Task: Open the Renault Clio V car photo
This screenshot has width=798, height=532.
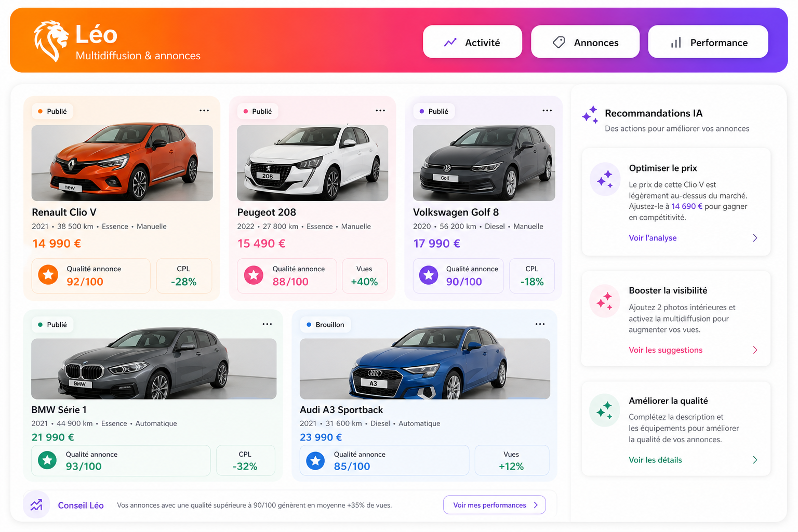Action: pyautogui.click(x=122, y=163)
